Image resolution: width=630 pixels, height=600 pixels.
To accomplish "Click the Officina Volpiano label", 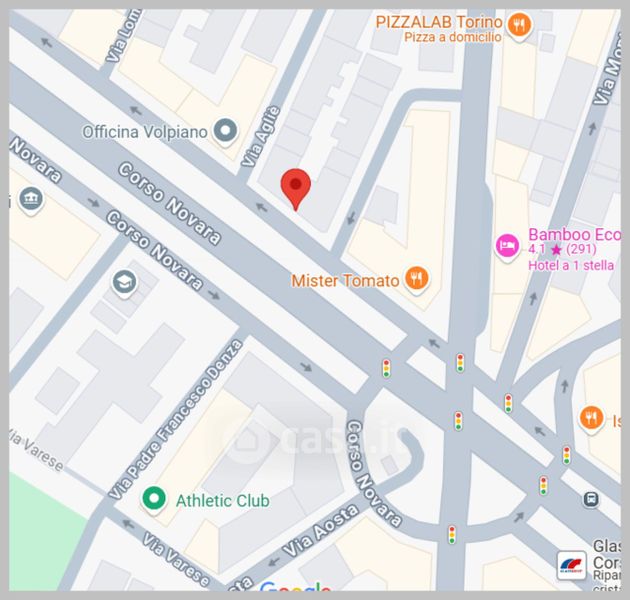I will [x=145, y=132].
